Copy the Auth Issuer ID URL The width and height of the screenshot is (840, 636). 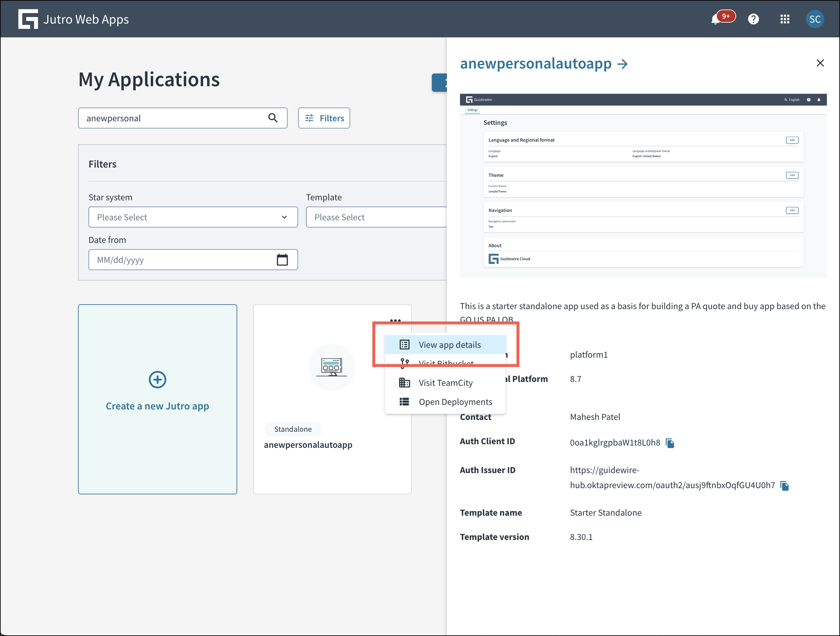coord(785,486)
